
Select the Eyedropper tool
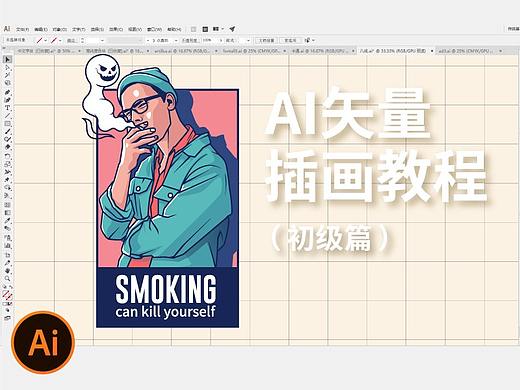pos(7,220)
